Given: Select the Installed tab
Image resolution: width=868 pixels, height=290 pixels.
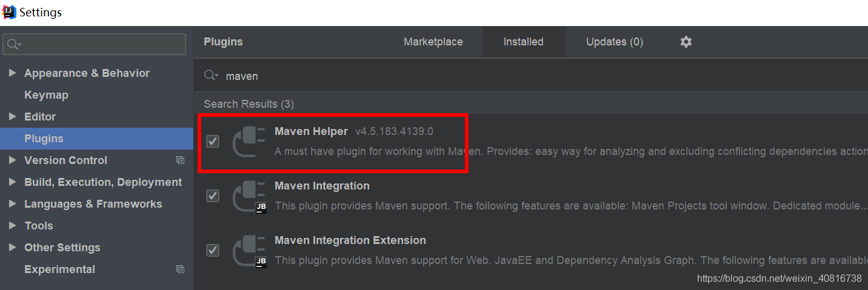Looking at the screenshot, I should (524, 42).
